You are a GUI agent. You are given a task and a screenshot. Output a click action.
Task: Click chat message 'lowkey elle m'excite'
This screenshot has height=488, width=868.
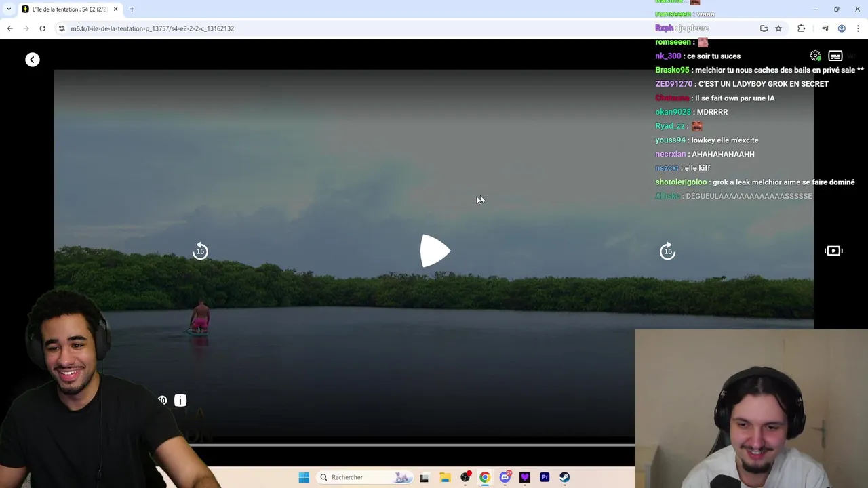click(x=725, y=140)
